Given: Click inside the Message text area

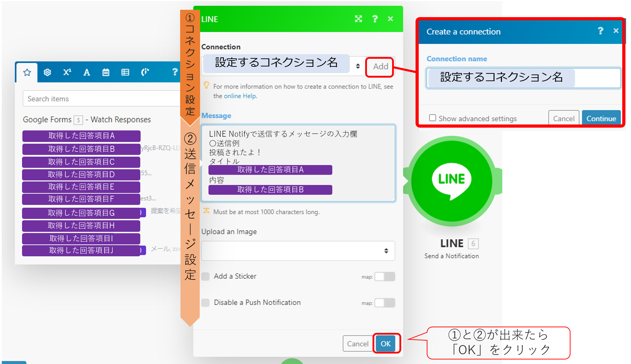Looking at the screenshot, I should point(298,163).
